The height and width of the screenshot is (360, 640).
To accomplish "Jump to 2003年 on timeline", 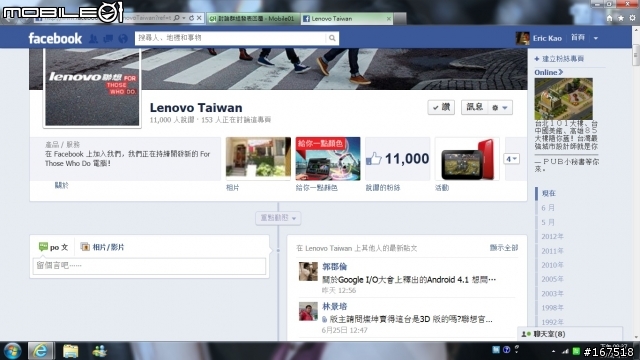I will pos(552,293).
